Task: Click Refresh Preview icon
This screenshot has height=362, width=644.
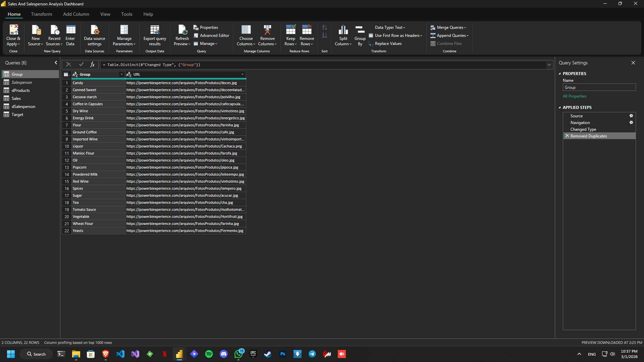Action: click(x=182, y=30)
